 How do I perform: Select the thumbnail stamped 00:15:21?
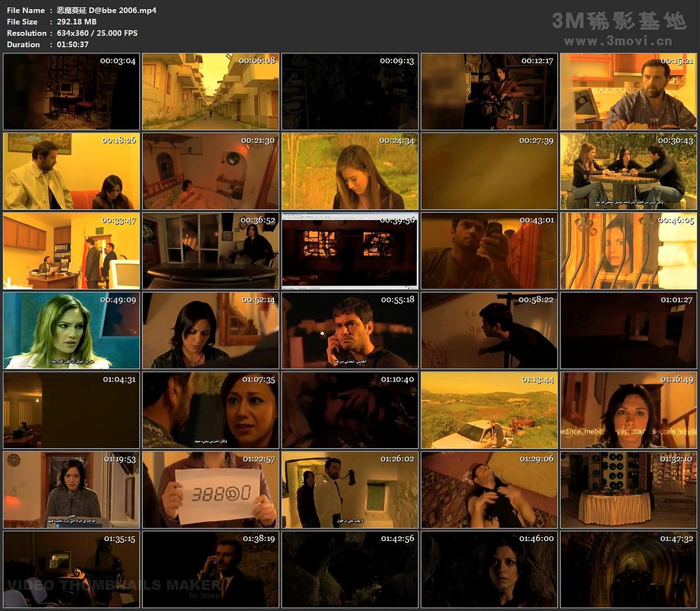pyautogui.click(x=628, y=91)
